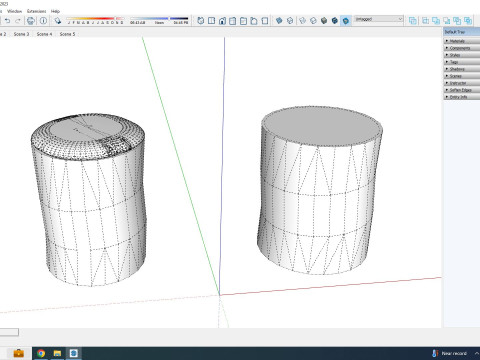Toggle shadows display button
This screenshot has width=480, height=360.
[58, 21]
